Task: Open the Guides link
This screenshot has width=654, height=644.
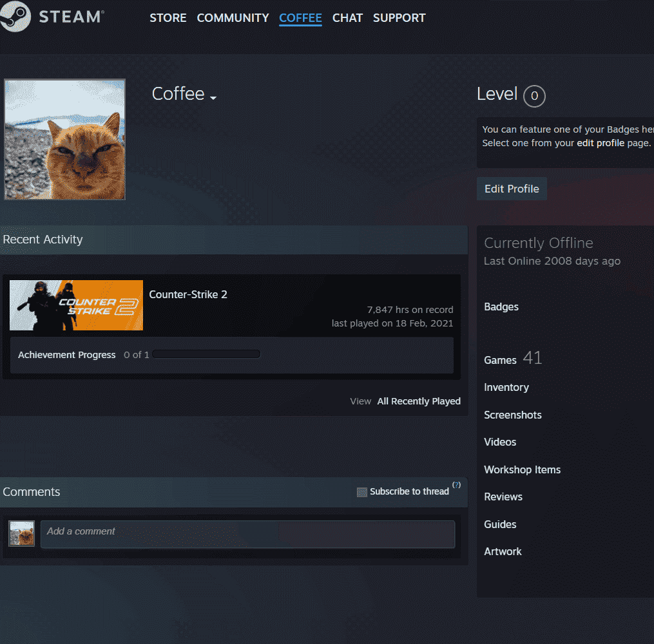Action: (x=500, y=524)
